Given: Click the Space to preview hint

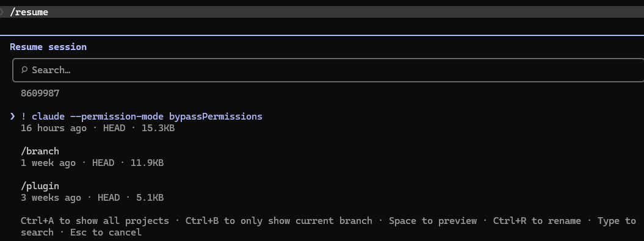Looking at the screenshot, I should (433, 221).
